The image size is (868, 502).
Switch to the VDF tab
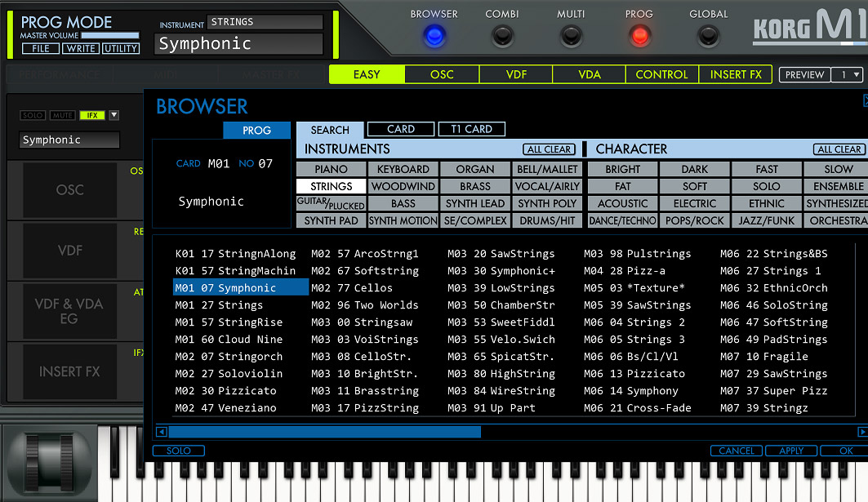point(516,75)
